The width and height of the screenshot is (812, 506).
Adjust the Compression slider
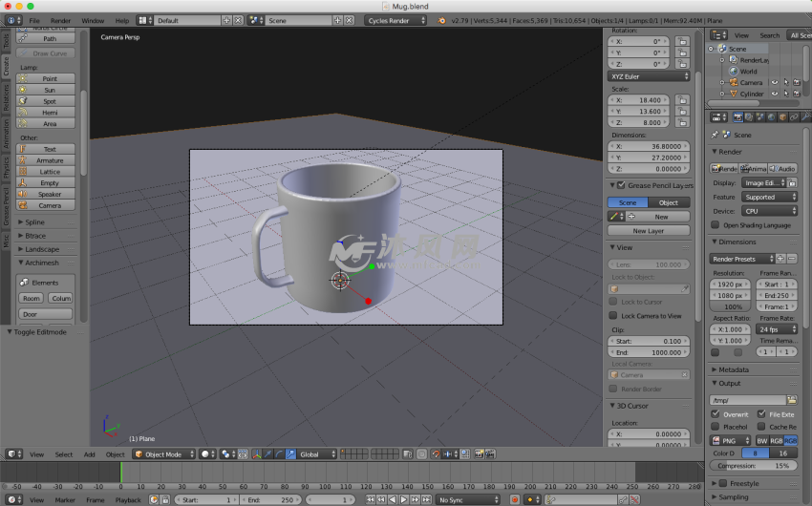coord(755,466)
